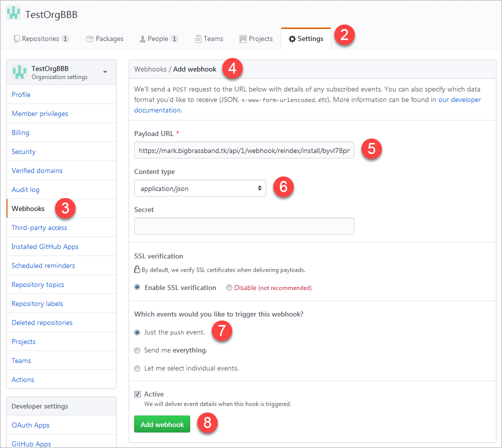502x448 pixels.
Task: Open Audit log in the sidebar
Action: point(26,189)
